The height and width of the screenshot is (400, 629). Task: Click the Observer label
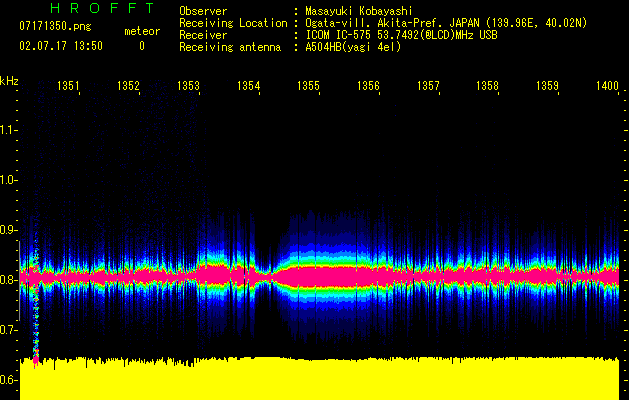coord(203,11)
